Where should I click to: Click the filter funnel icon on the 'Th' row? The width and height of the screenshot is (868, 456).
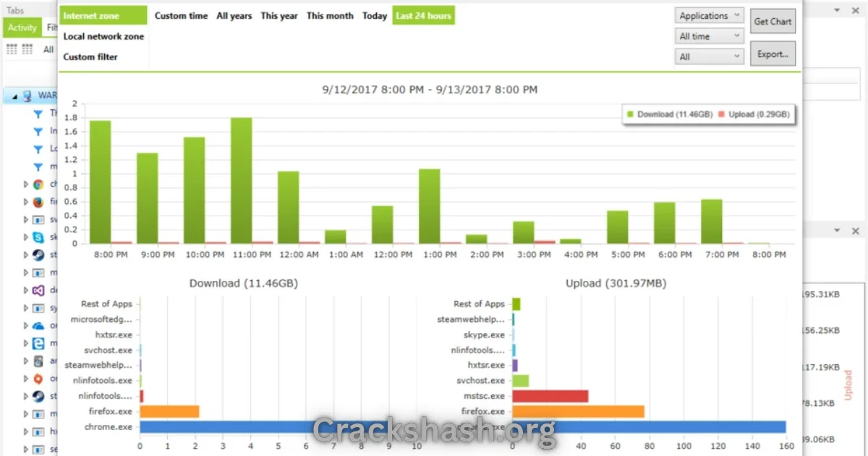(38, 114)
